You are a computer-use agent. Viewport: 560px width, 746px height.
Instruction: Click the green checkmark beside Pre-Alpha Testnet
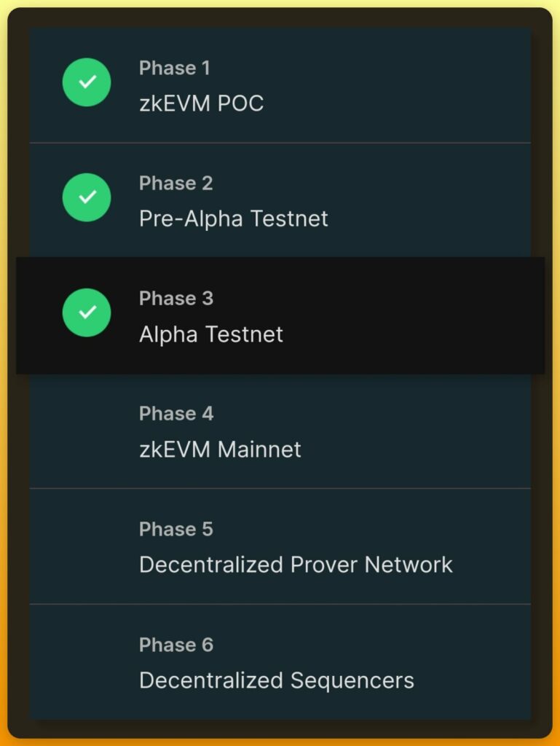pos(87,197)
